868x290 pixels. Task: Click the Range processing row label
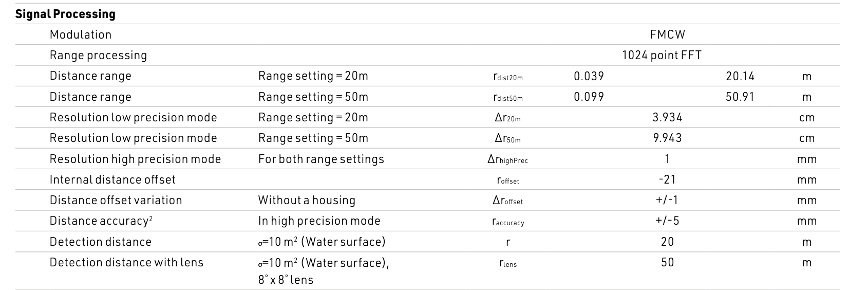[x=98, y=55]
